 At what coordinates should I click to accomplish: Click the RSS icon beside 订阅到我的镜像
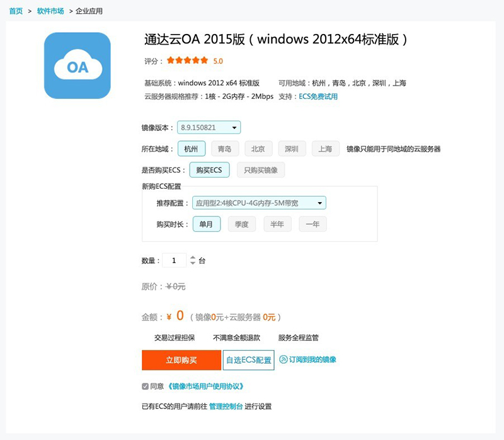(x=283, y=359)
